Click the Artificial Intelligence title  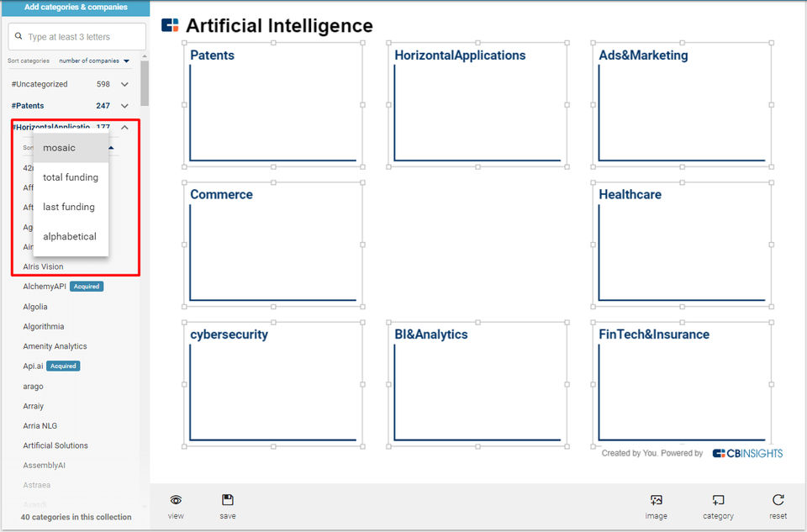(x=279, y=25)
